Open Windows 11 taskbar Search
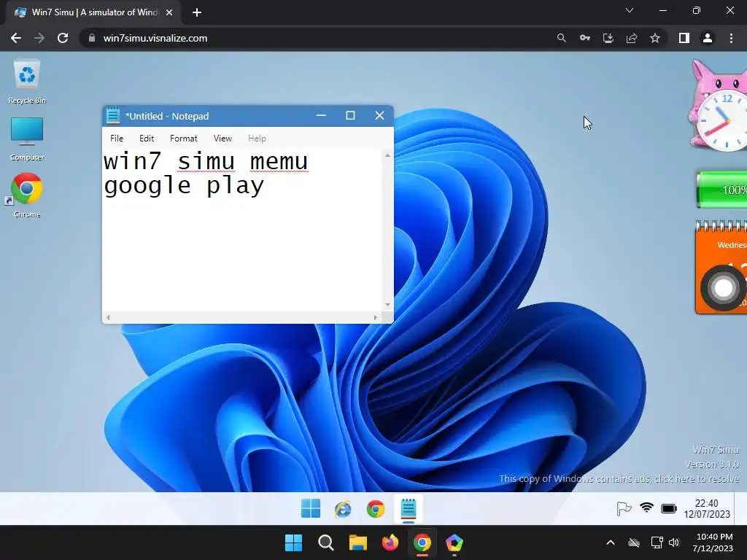 coord(326,542)
